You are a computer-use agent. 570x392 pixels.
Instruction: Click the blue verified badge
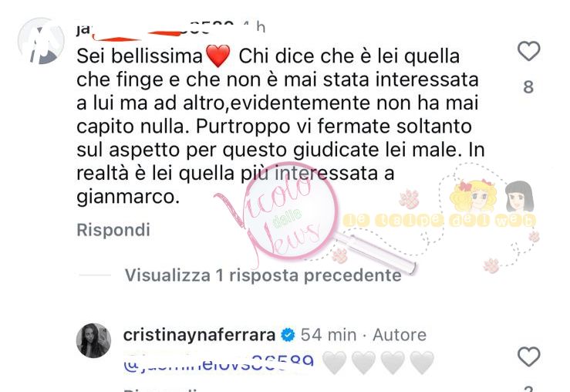(x=288, y=335)
